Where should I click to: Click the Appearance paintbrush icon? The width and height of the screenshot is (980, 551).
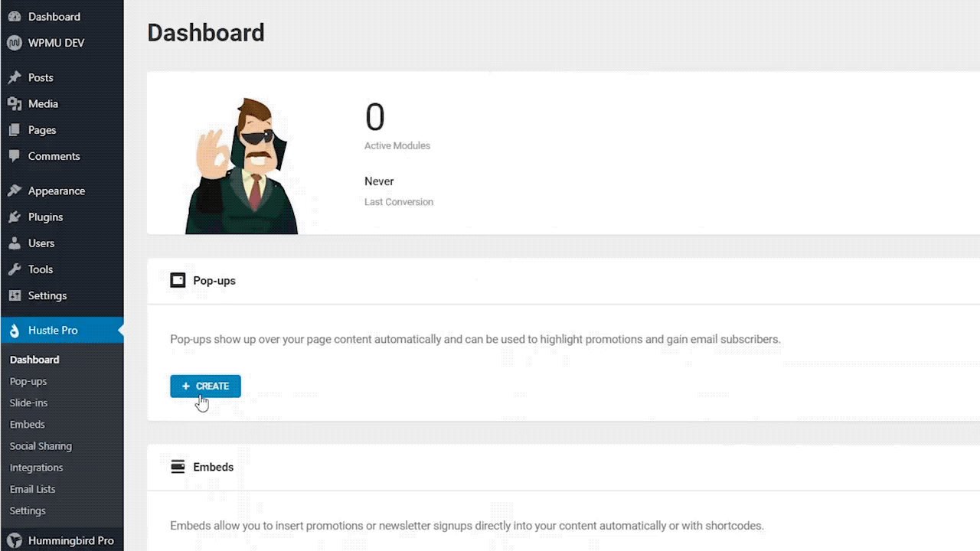(x=14, y=191)
